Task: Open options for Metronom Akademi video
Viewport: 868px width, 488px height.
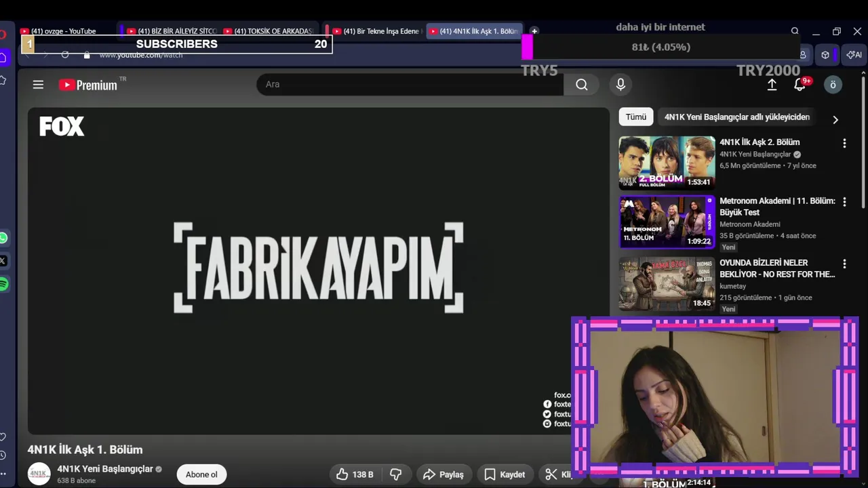Action: (x=844, y=202)
